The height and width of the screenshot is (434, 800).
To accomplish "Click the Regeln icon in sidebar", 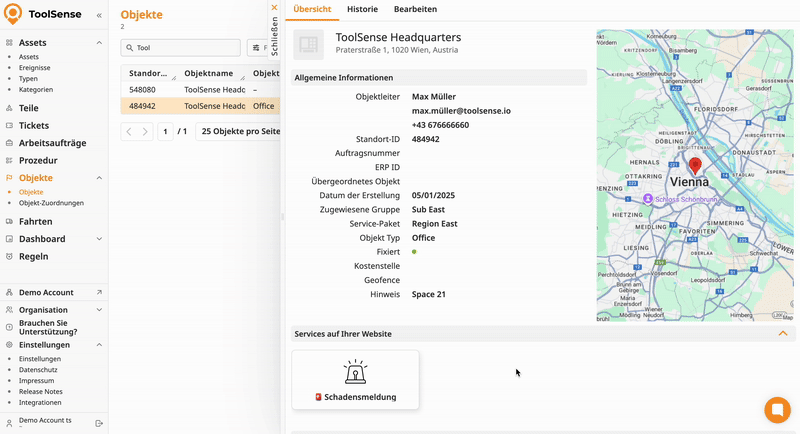I will [x=9, y=256].
